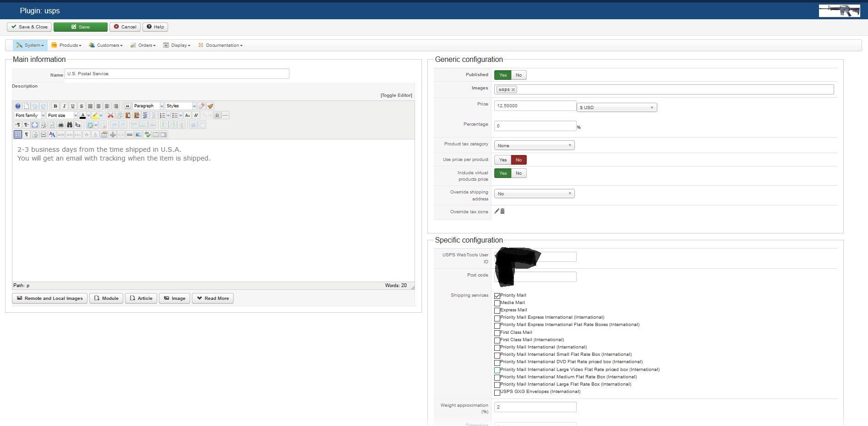Check the Express Mail shipping service
The width and height of the screenshot is (868, 426).
(x=497, y=310)
